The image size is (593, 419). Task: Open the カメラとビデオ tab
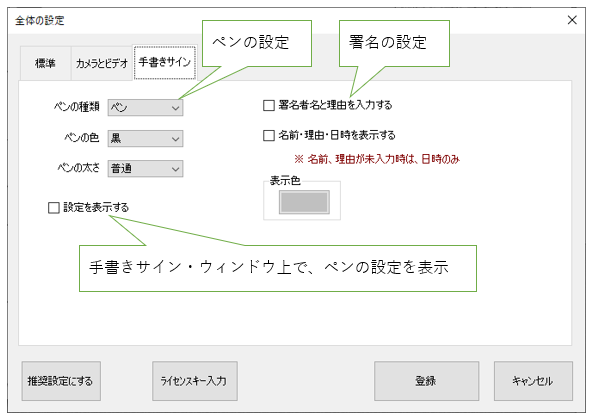[x=102, y=63]
